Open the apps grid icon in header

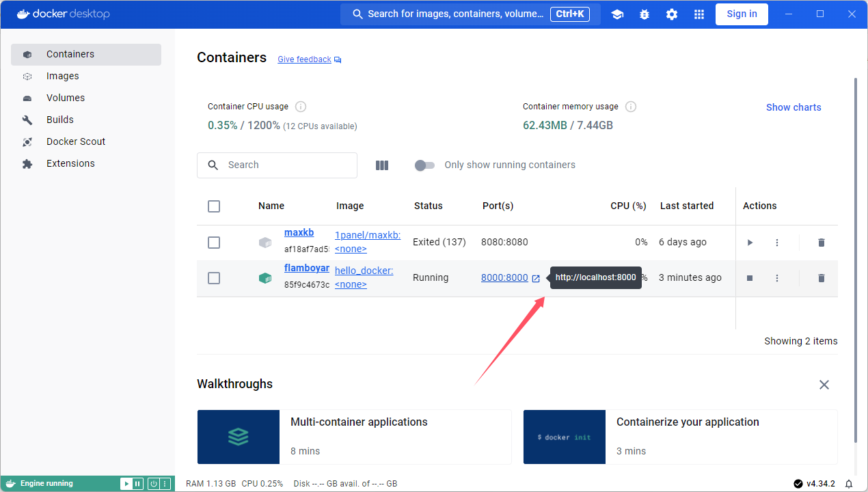click(699, 14)
